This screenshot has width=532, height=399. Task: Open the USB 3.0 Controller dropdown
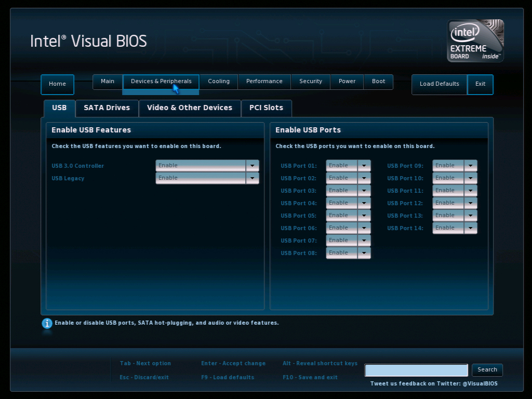252,165
